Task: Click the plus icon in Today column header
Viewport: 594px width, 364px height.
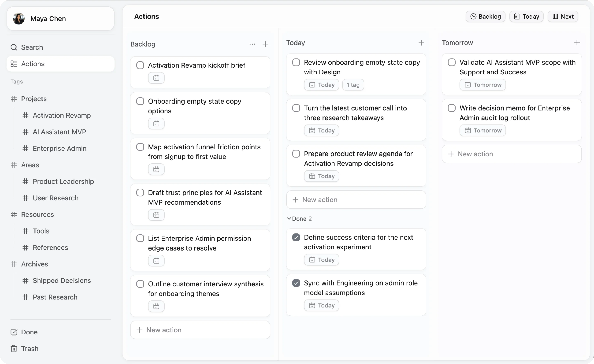Action: point(421,43)
